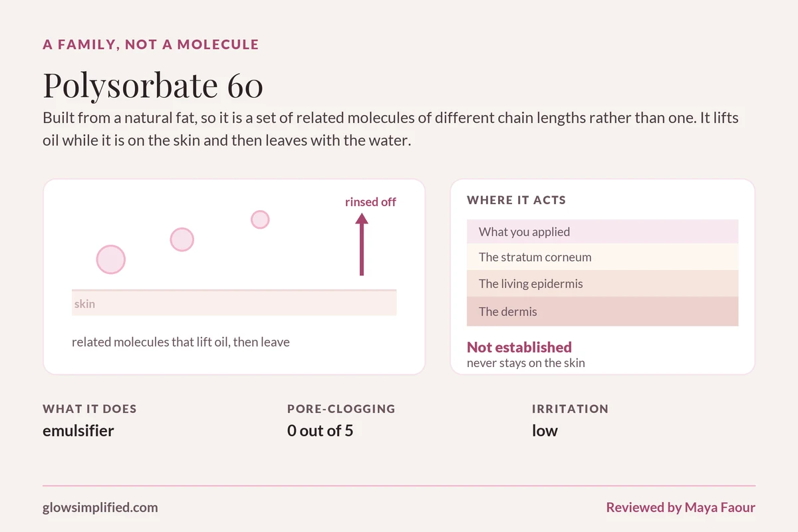Image resolution: width=798 pixels, height=532 pixels.
Task: Click 'Reviewed by Maya Faour' credit
Action: point(681,507)
